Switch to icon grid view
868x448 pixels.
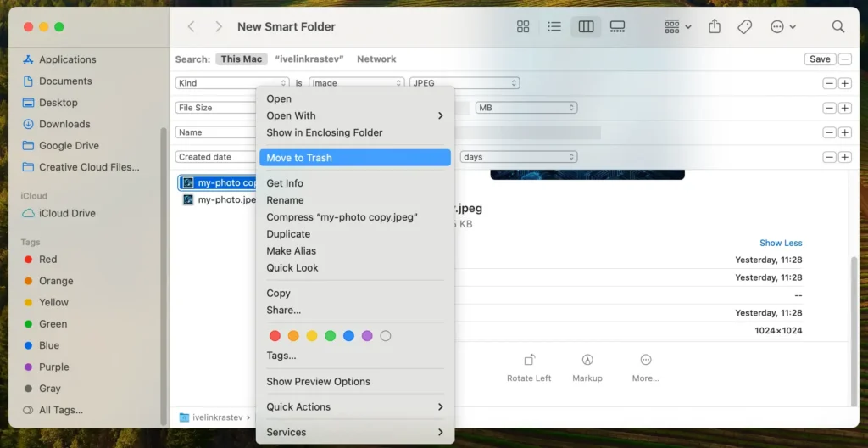point(523,27)
